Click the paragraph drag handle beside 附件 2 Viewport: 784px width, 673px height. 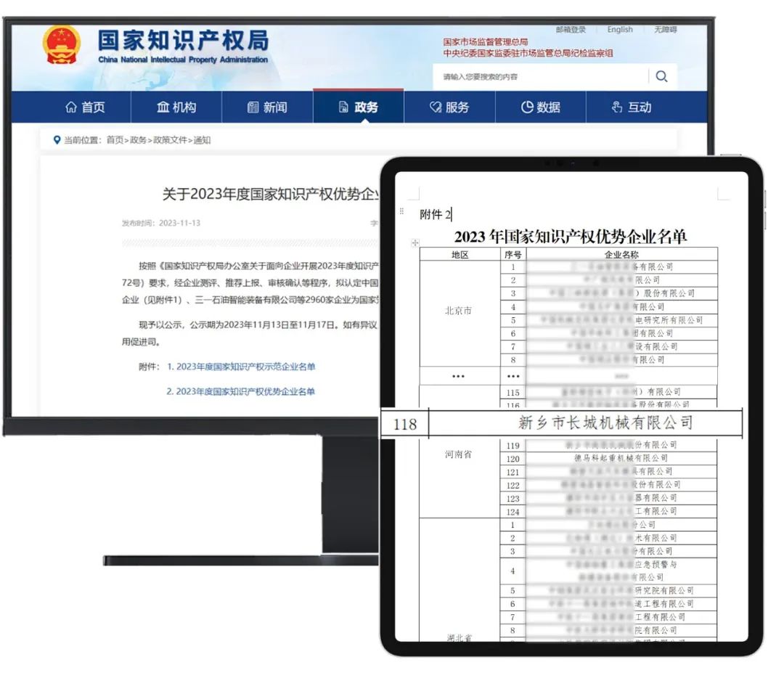coord(402,212)
